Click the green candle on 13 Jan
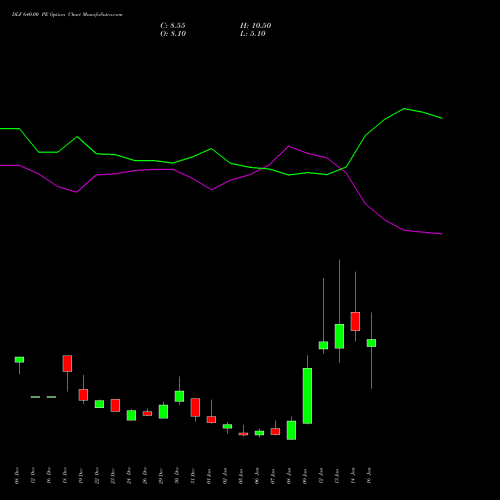The image size is (500, 500). (339, 336)
